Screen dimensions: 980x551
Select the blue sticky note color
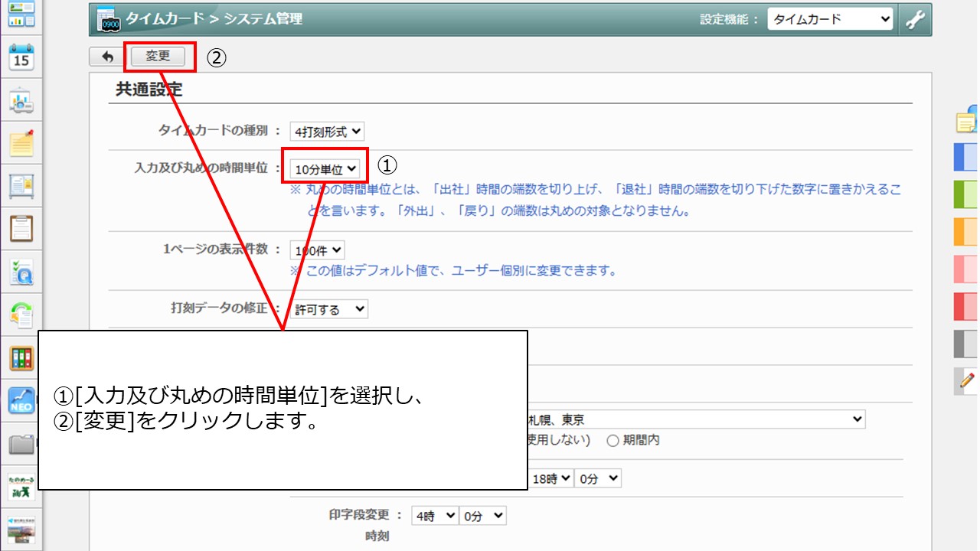pos(966,157)
